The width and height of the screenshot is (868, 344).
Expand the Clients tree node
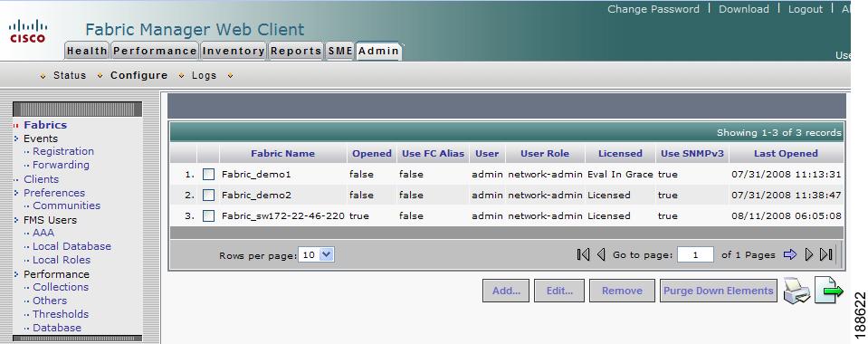click(16, 179)
